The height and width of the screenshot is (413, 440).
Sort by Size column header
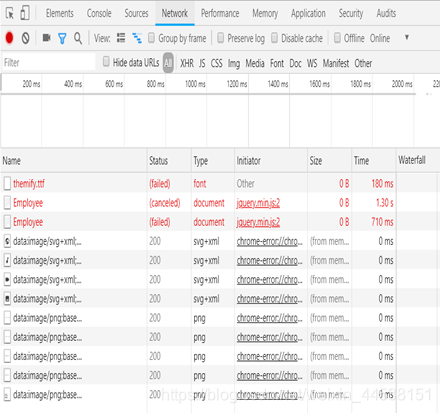329,161
